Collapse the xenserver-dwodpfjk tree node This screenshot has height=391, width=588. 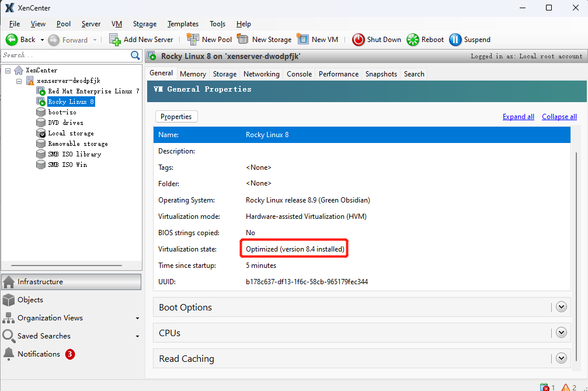pos(18,81)
